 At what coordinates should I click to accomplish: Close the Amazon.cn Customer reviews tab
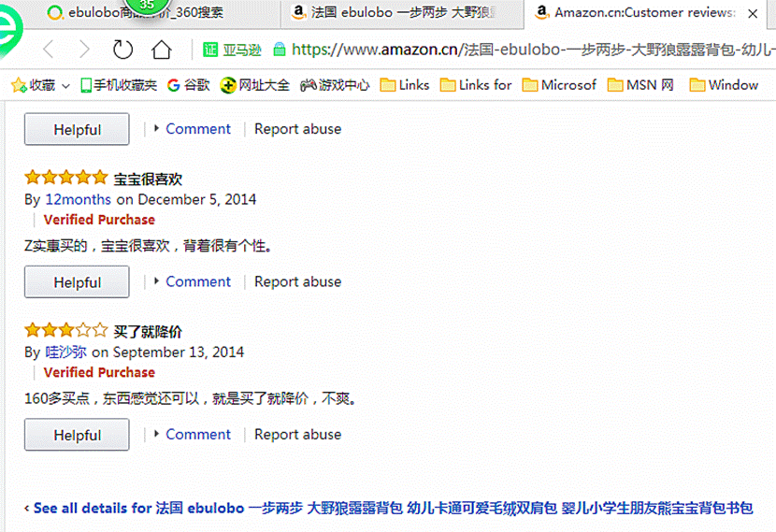(754, 13)
